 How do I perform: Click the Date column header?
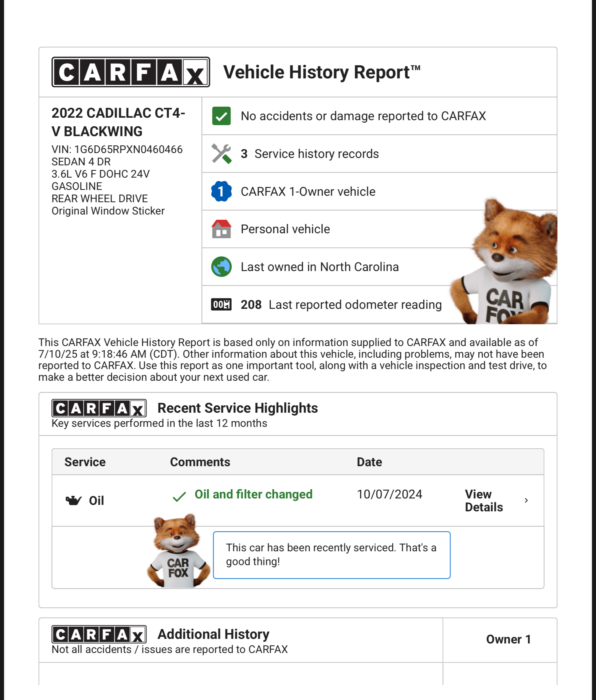369,462
